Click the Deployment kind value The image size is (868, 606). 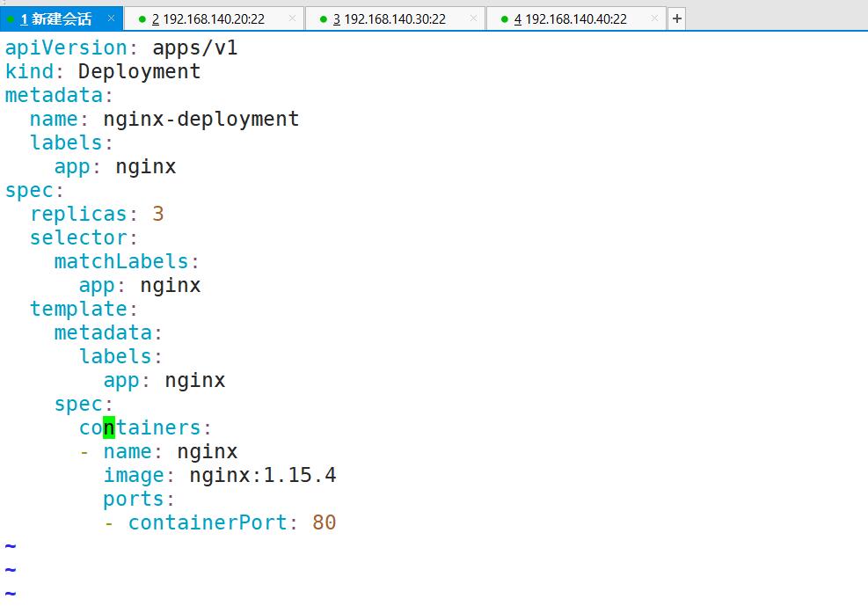point(139,71)
